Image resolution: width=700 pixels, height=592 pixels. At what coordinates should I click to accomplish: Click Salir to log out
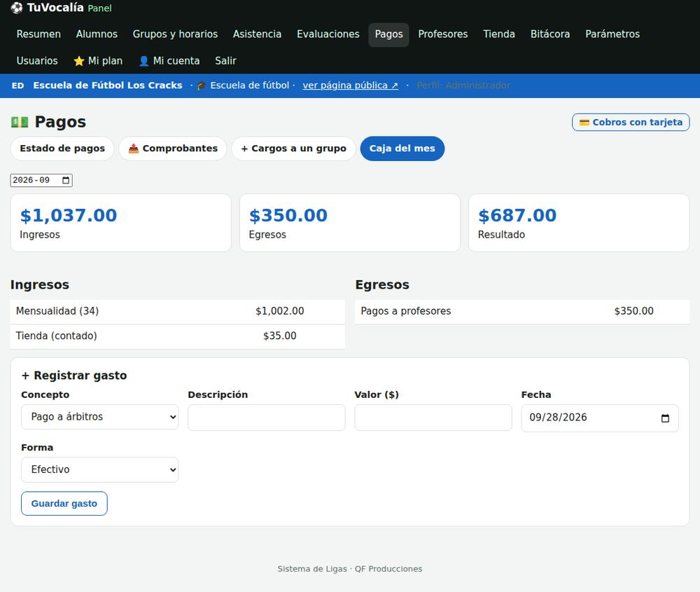(225, 61)
